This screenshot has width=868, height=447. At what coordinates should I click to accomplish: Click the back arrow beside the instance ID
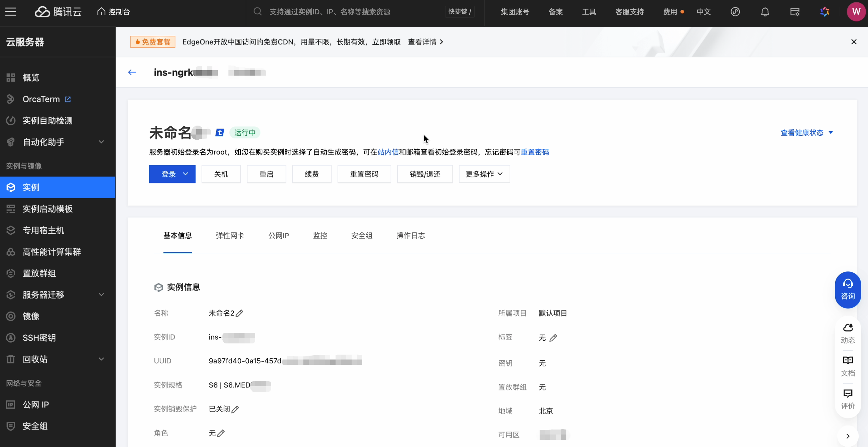pyautogui.click(x=132, y=72)
